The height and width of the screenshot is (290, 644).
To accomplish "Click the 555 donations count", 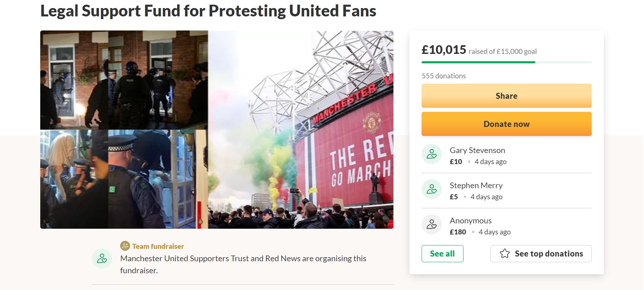I will pos(443,76).
